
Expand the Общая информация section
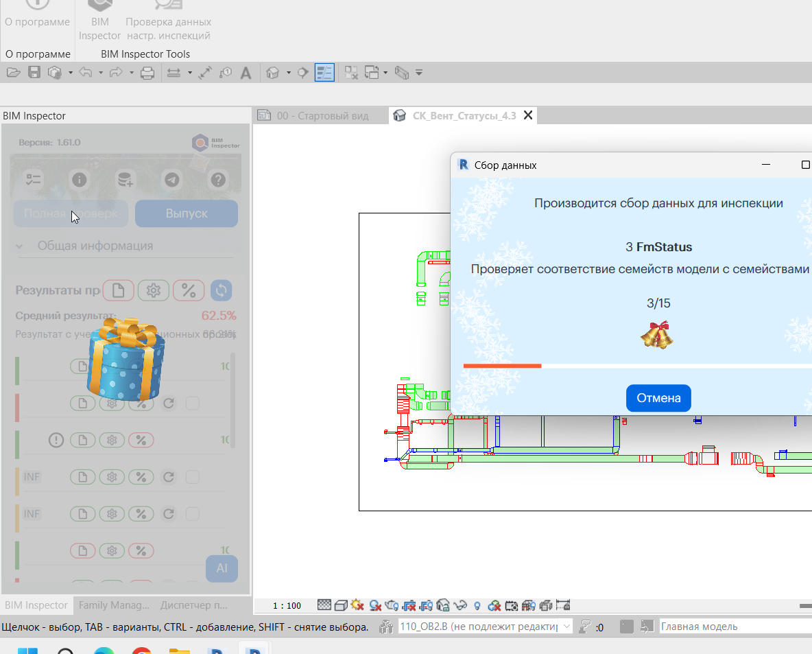pos(19,246)
